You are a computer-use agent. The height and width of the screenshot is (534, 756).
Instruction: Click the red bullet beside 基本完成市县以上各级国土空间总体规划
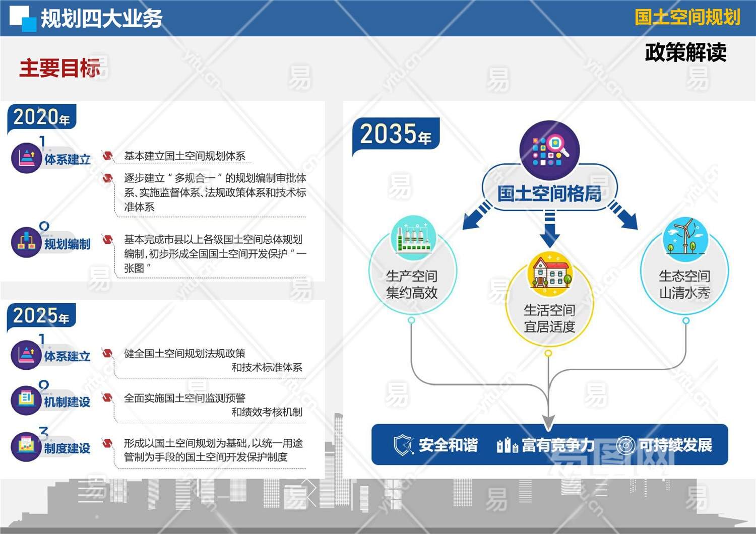point(107,239)
